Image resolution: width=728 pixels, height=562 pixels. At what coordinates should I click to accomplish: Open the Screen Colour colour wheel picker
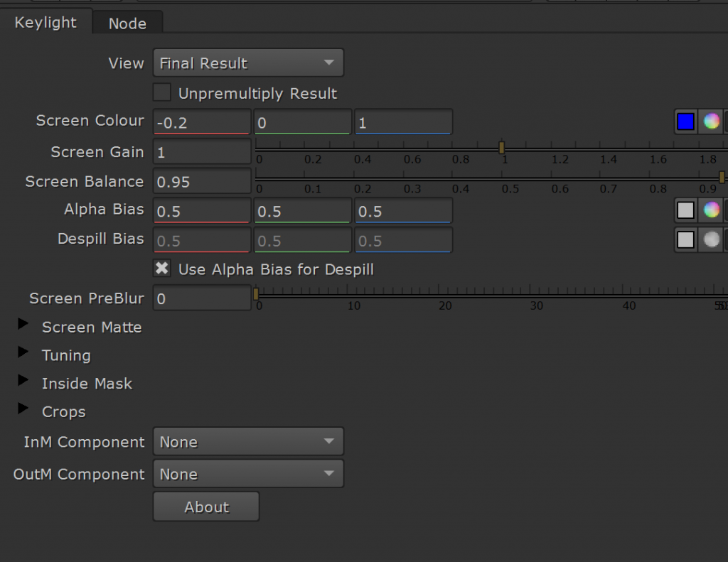pos(711,121)
